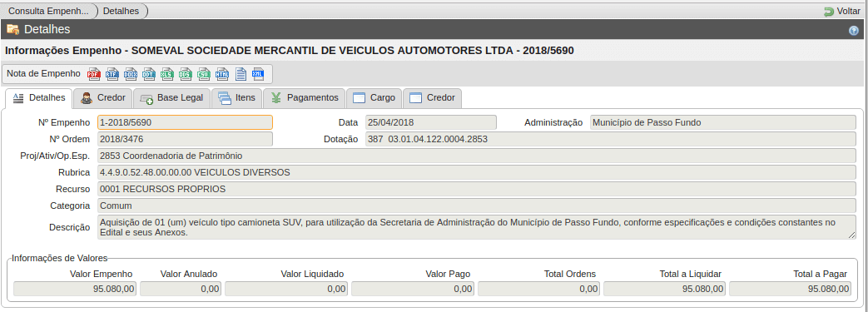Export Nota de Empenho as CSV
The image size is (868, 312).
coord(203,73)
